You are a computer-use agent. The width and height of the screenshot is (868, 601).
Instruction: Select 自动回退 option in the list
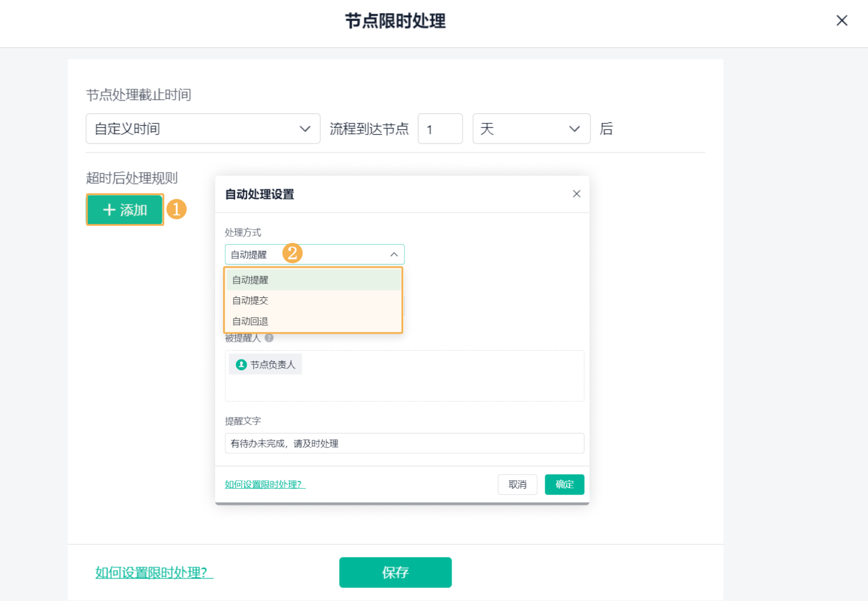313,321
